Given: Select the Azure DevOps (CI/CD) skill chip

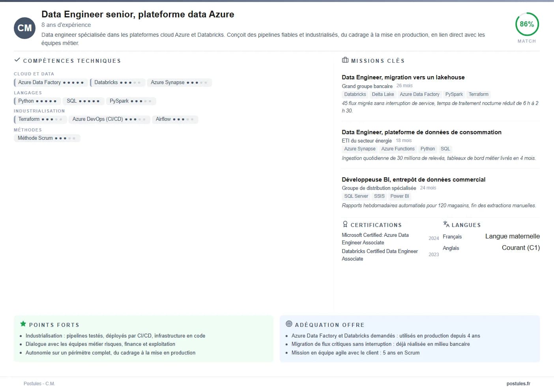Looking at the screenshot, I should pyautogui.click(x=109, y=119).
